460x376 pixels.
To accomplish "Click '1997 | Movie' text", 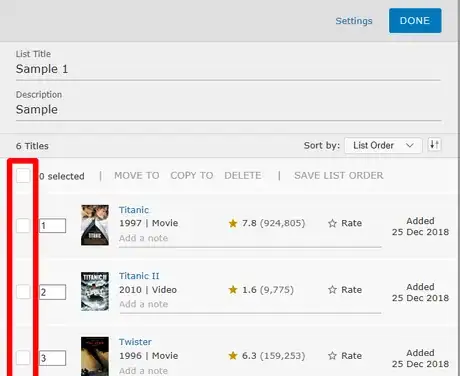I will (x=149, y=223).
